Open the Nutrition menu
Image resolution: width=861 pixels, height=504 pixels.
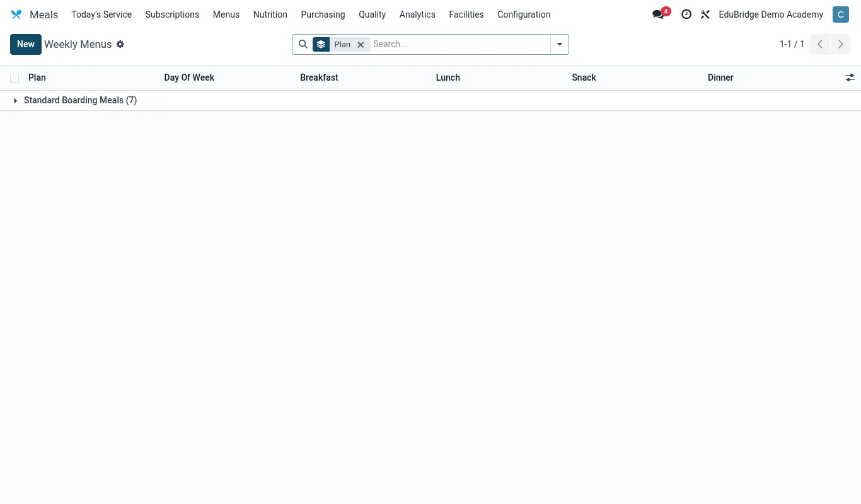coord(270,14)
